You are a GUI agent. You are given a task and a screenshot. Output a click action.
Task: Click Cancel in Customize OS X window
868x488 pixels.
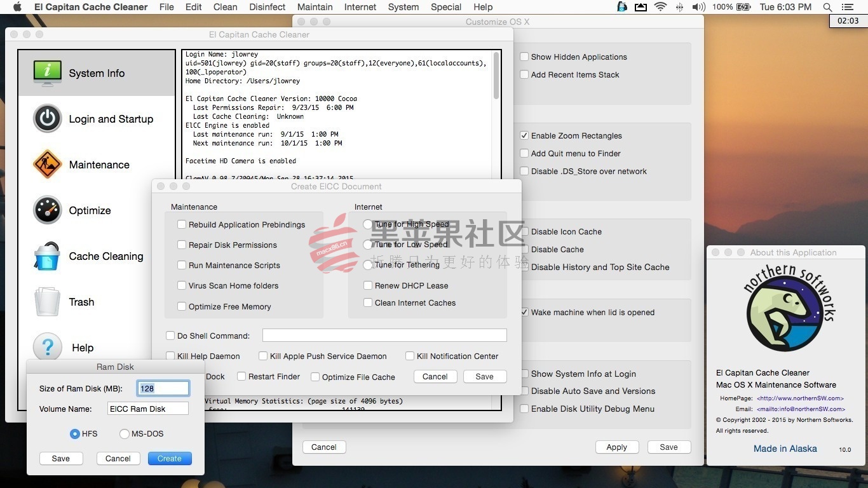(x=324, y=447)
